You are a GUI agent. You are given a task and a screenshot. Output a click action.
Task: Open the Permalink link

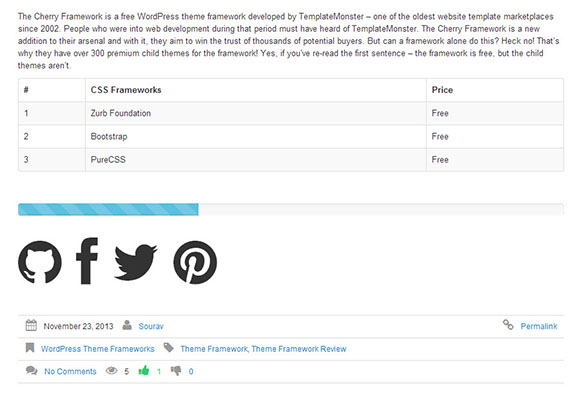pyautogui.click(x=539, y=326)
